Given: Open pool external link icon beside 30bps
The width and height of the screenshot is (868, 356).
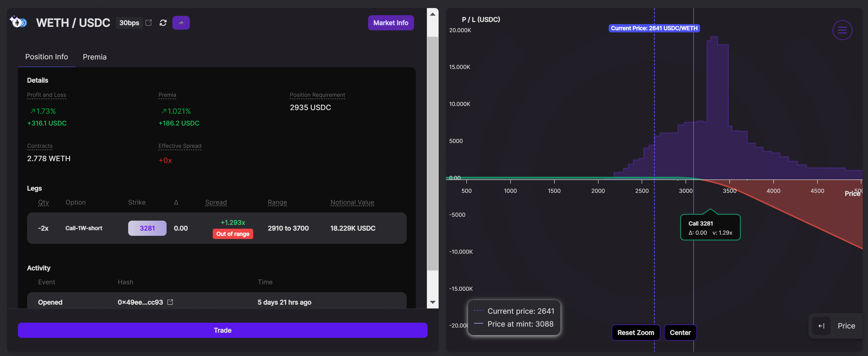Looking at the screenshot, I should 149,23.
